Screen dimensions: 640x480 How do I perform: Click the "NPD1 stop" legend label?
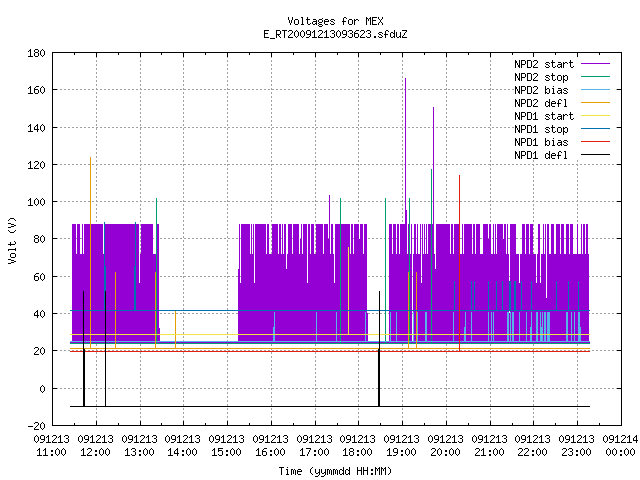[x=541, y=129]
